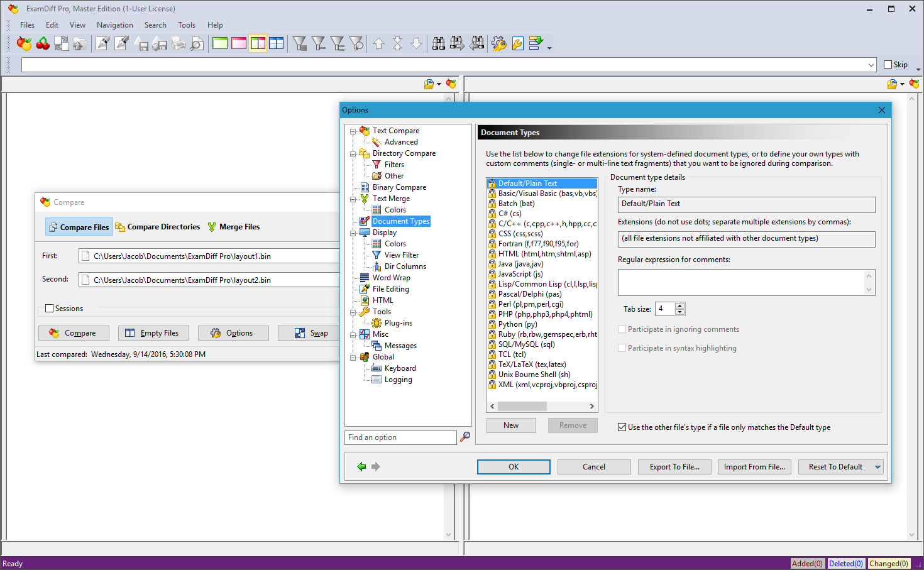This screenshot has height=570, width=924.
Task: Click the Compare Files apple-and-orange toolbar icon
Action: (x=25, y=43)
